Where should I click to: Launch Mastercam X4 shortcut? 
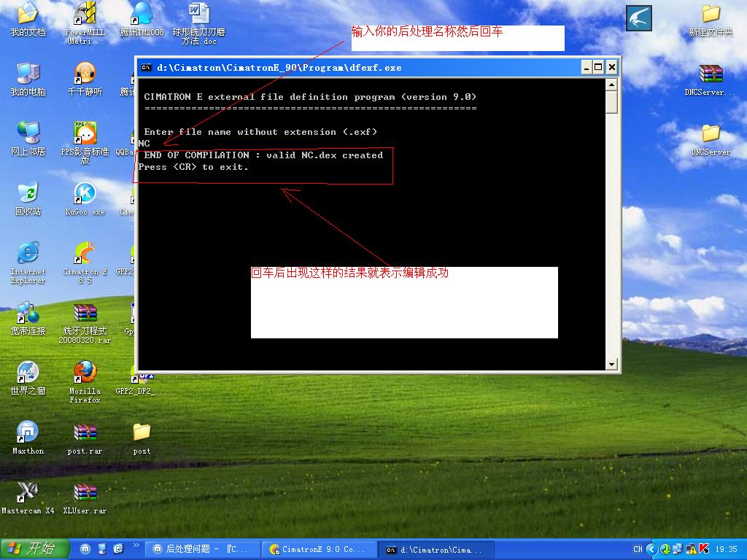point(28,498)
